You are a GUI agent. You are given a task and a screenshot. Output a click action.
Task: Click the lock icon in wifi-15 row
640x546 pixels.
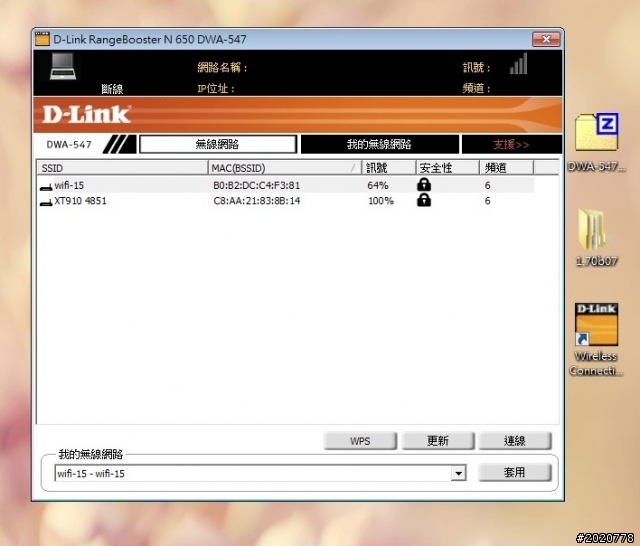pyautogui.click(x=424, y=184)
